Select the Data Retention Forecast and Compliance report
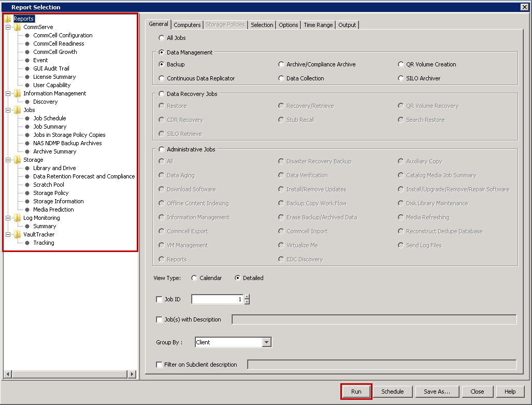 [84, 176]
